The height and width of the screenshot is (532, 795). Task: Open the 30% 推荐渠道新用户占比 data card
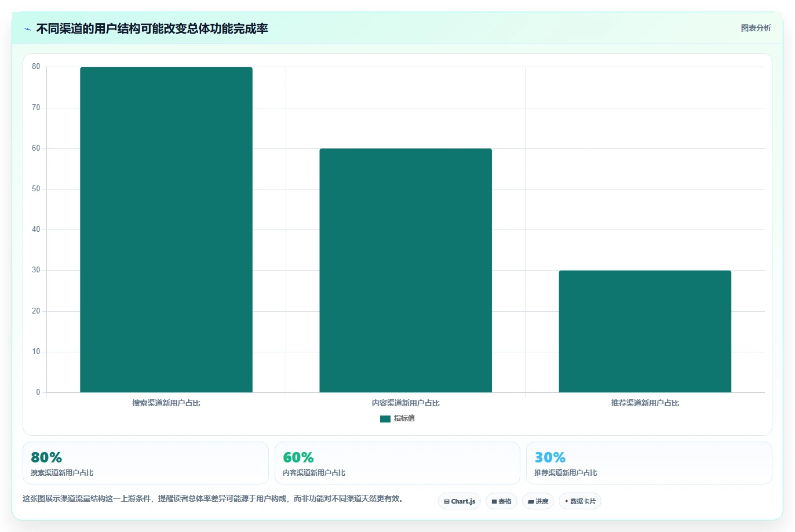coord(649,463)
